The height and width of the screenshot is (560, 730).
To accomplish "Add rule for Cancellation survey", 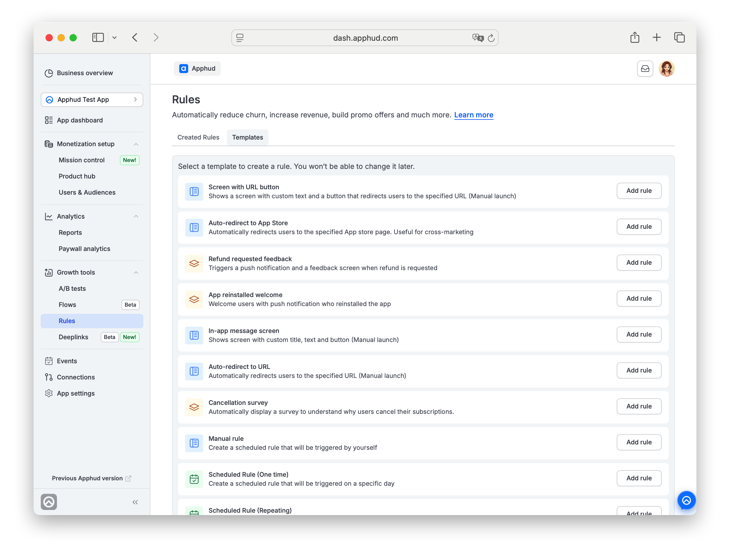I will click(639, 406).
